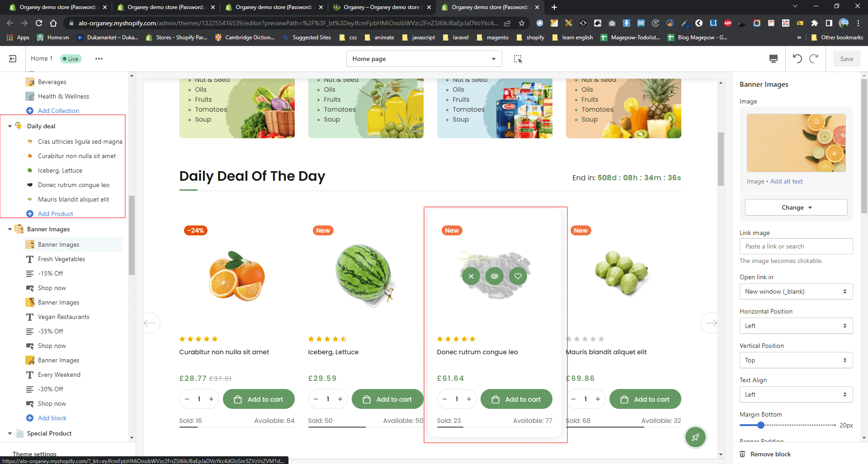Click the redo arrow icon
The width and height of the screenshot is (868, 464).
pyautogui.click(x=814, y=59)
